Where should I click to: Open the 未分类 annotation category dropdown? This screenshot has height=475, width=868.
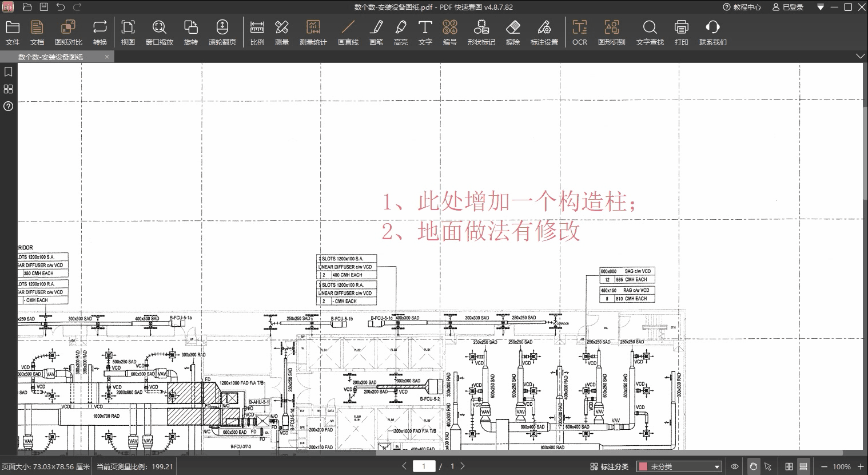(679, 466)
